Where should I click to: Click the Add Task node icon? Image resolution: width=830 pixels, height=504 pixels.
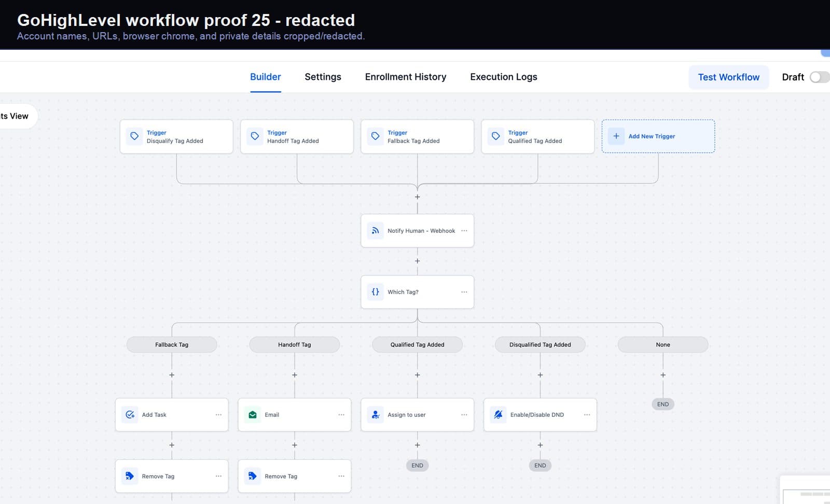point(130,415)
